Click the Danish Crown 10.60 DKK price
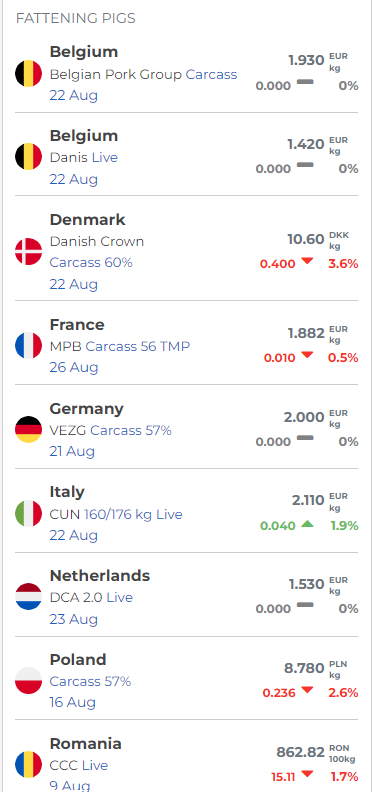372x792 pixels. click(x=306, y=239)
